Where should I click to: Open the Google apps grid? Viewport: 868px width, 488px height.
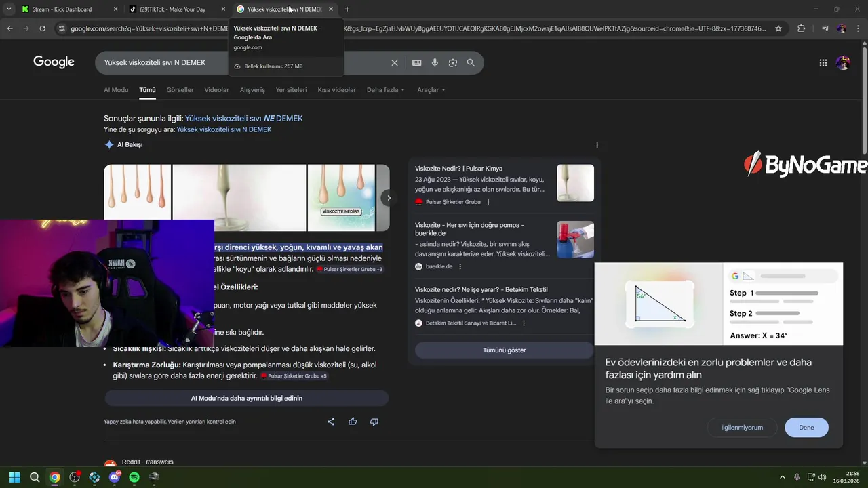(x=823, y=62)
